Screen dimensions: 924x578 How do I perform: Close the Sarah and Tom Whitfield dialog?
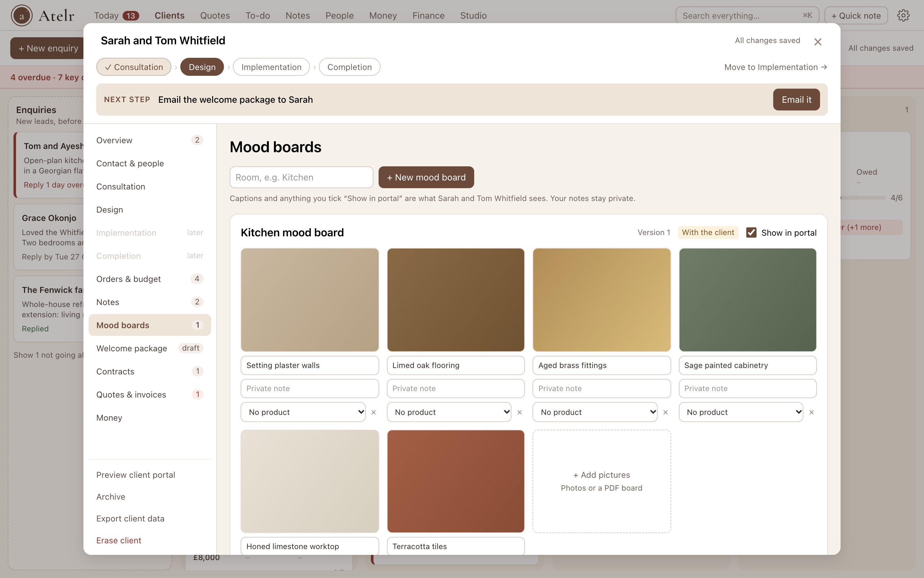(x=817, y=42)
